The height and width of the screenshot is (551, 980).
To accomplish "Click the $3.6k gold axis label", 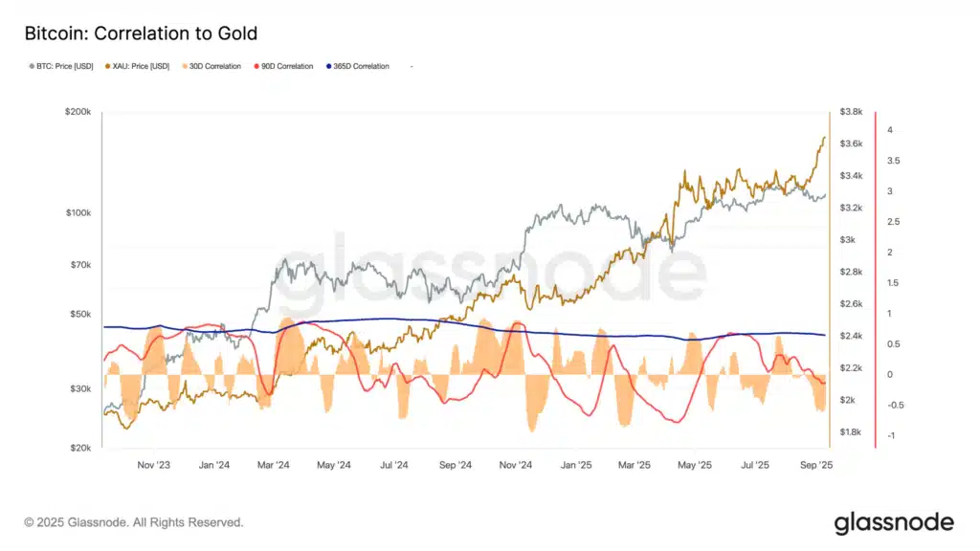I will point(851,143).
